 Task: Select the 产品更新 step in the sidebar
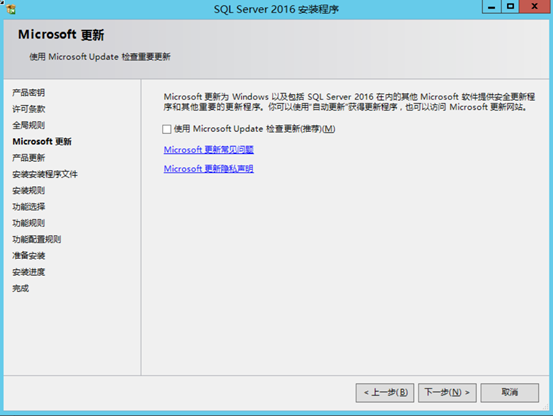pos(29,158)
